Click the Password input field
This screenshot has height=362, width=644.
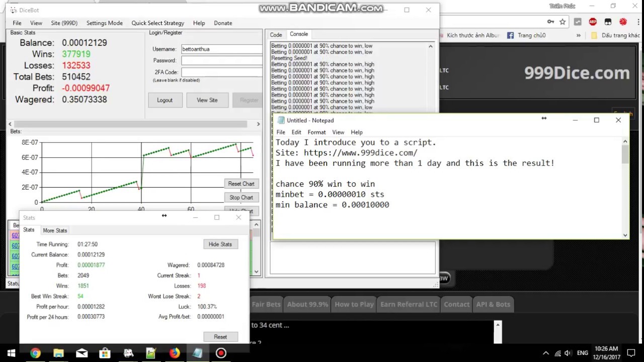tap(221, 60)
